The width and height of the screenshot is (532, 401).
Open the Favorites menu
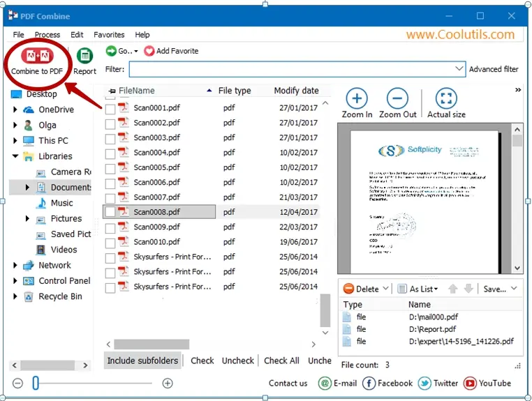(x=109, y=35)
